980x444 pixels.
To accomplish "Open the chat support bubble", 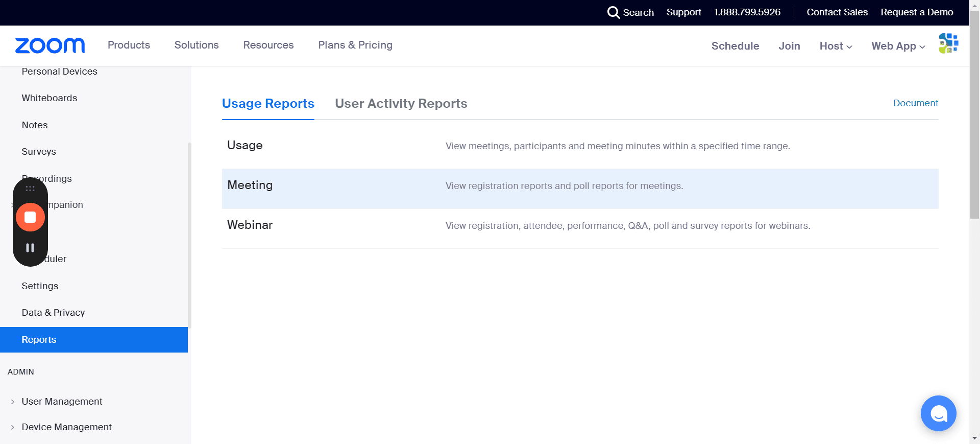I will (x=938, y=413).
